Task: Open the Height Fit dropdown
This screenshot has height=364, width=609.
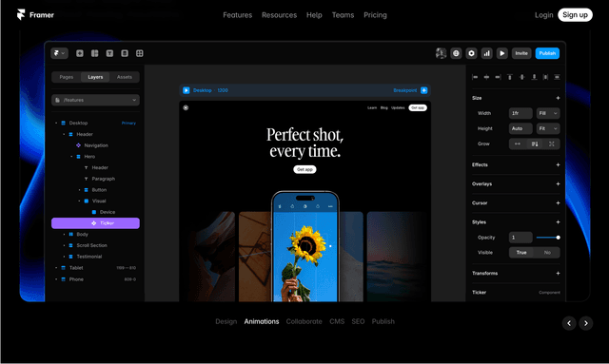Action: 548,128
